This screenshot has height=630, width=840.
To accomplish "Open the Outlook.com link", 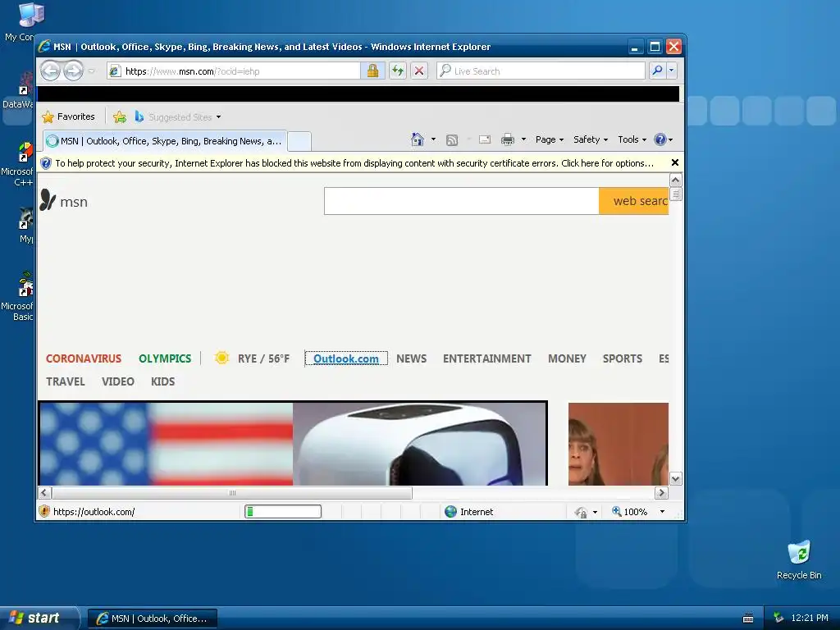I will pos(346,358).
